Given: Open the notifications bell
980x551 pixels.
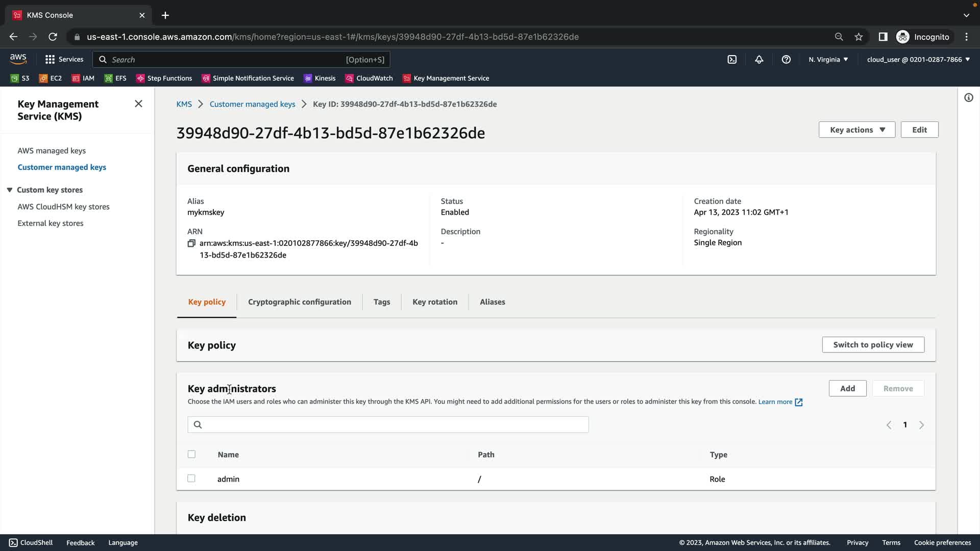Looking at the screenshot, I should [x=759, y=60].
